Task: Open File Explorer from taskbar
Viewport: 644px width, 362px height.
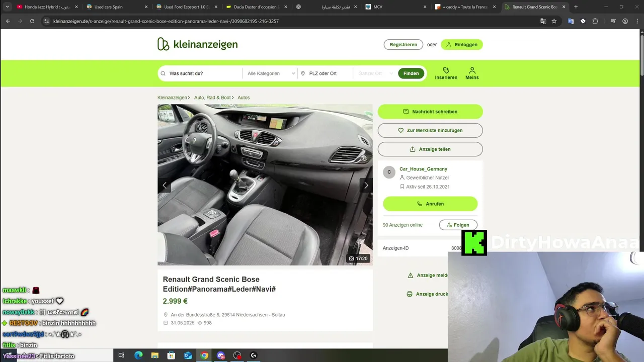Action: (x=155, y=355)
